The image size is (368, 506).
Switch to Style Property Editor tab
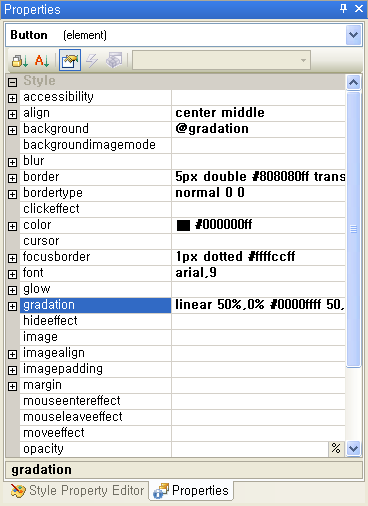pos(77,491)
